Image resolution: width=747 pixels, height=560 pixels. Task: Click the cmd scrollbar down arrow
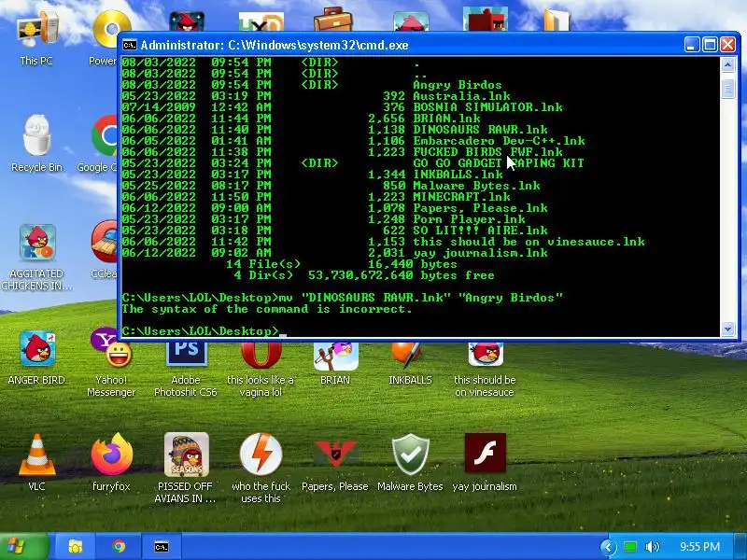coord(727,329)
